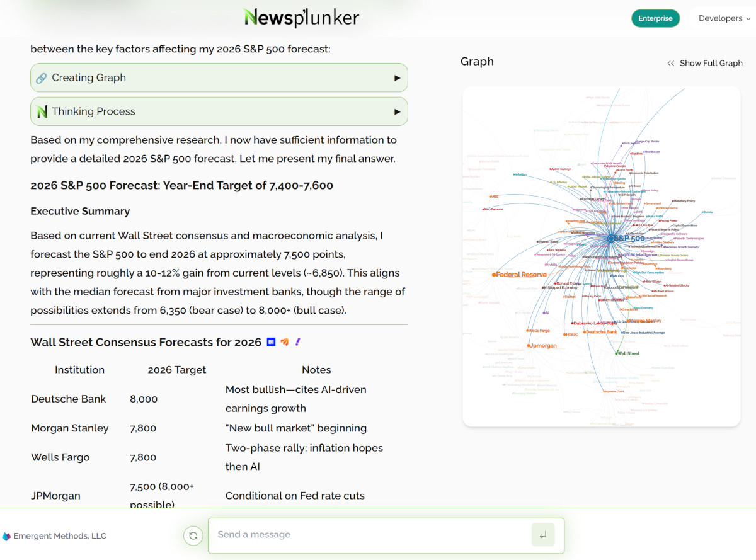Click "New bull market" beginning note
This screenshot has height=560, width=756.
coord(296,428)
